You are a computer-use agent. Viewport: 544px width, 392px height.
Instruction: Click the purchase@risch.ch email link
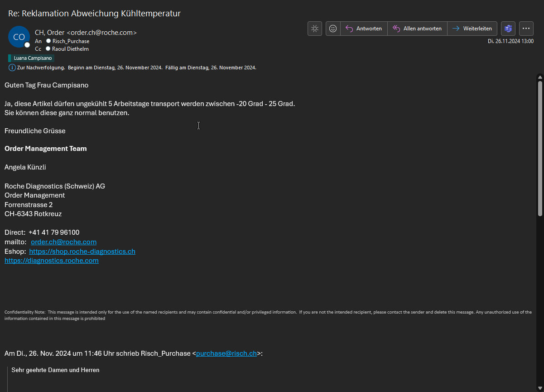tap(226, 353)
